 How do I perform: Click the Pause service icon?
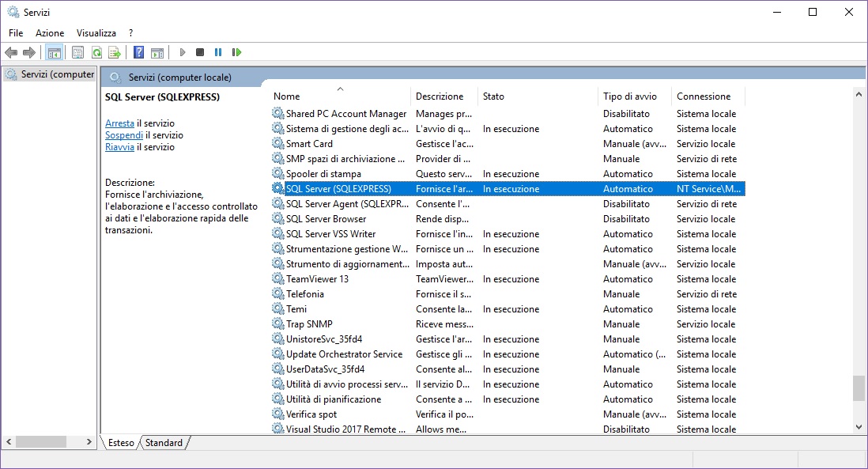pos(218,53)
